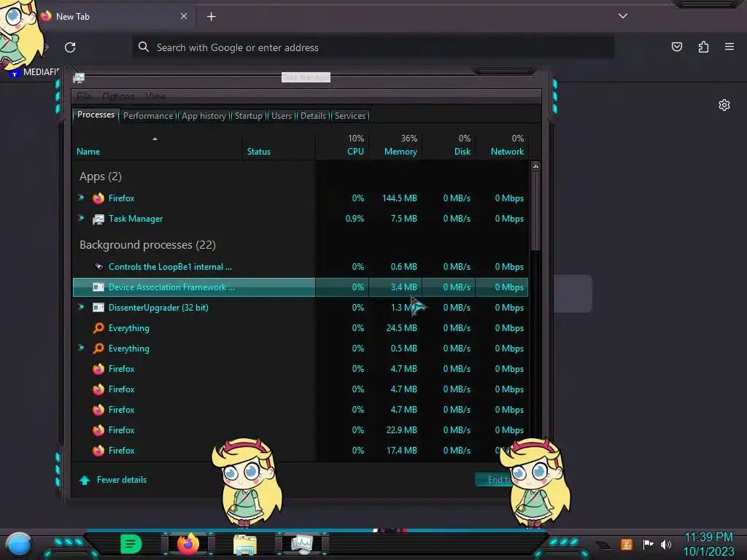List all Firefox tabs chevron

click(623, 16)
